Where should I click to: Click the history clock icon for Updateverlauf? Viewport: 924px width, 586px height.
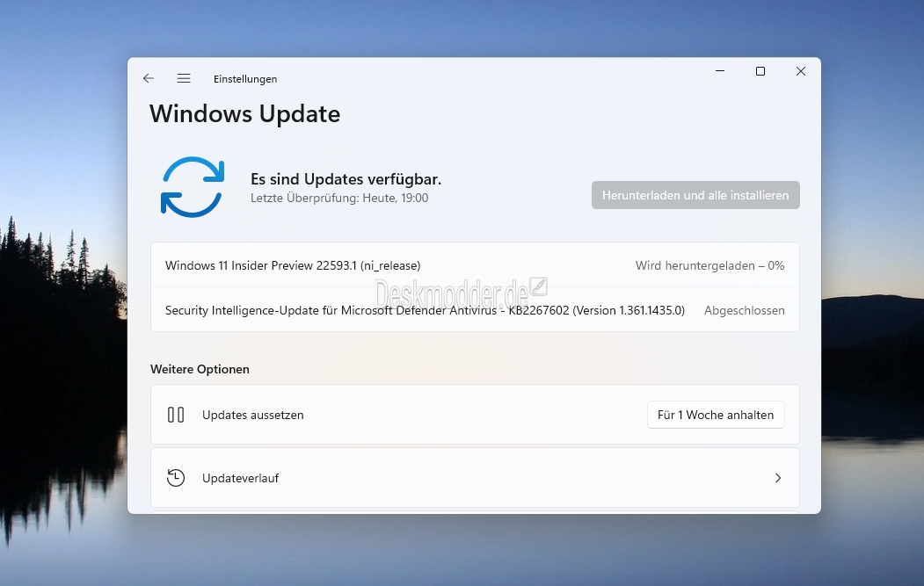pyautogui.click(x=176, y=478)
